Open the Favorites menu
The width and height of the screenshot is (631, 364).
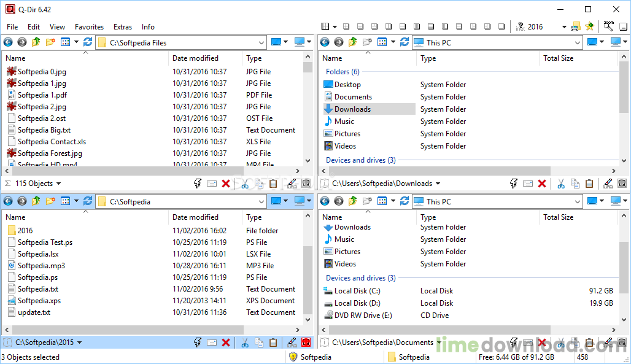[89, 27]
